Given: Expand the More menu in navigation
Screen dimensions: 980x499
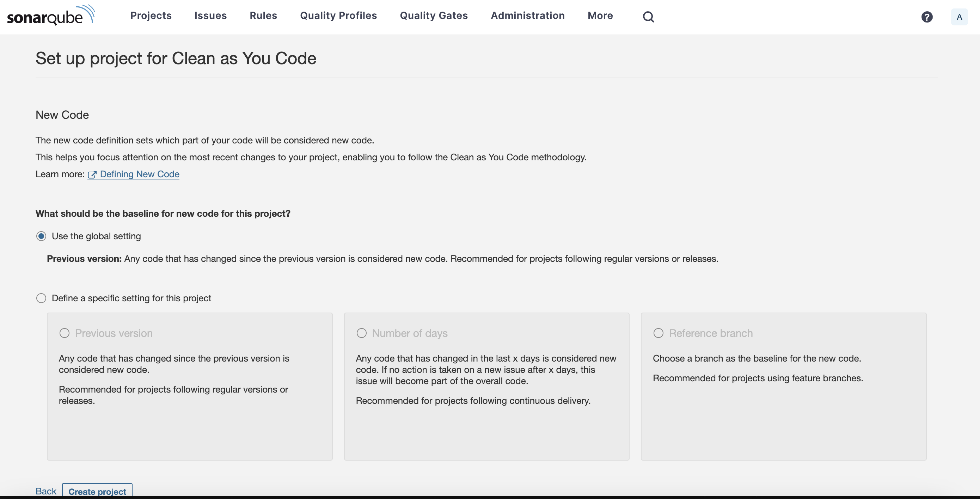Looking at the screenshot, I should click(600, 16).
